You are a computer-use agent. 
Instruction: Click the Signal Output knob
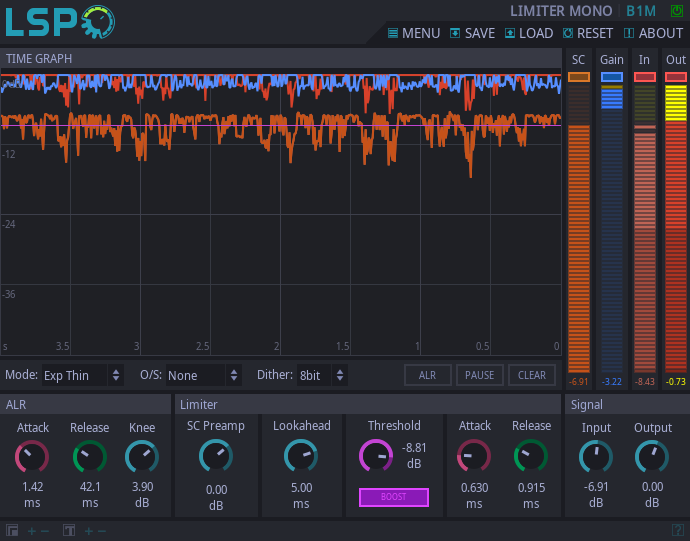652,457
